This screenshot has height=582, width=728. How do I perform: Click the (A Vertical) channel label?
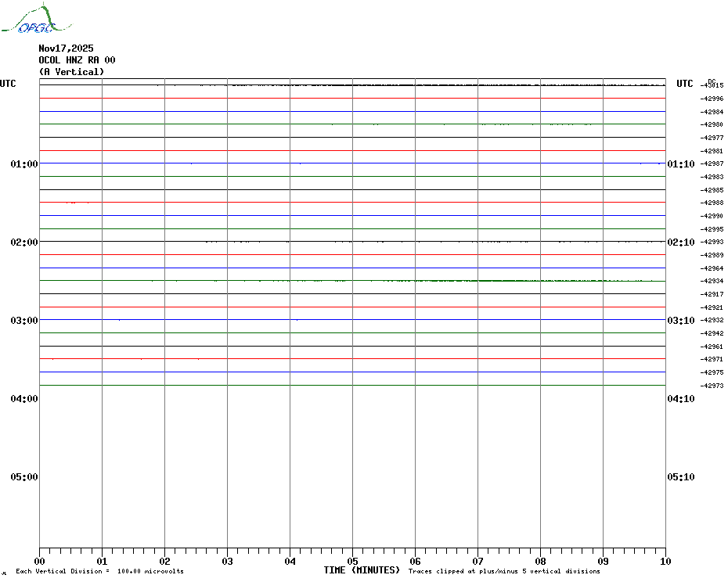[x=71, y=72]
